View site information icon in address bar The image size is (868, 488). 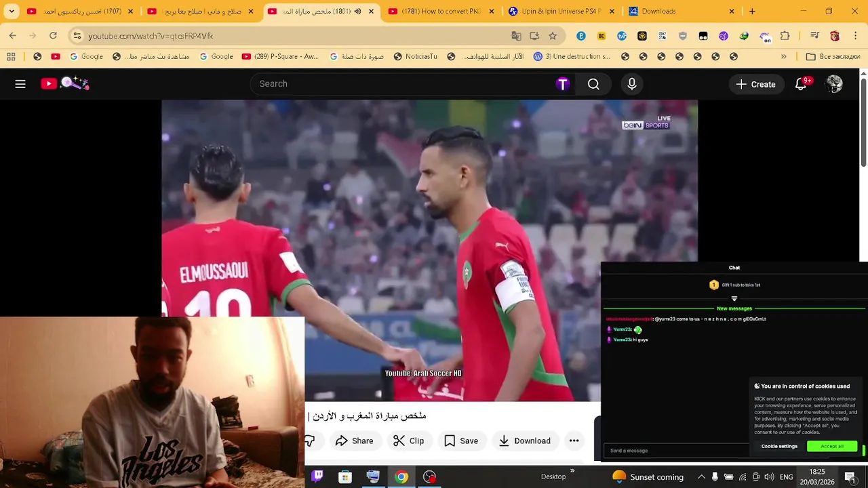click(77, 36)
